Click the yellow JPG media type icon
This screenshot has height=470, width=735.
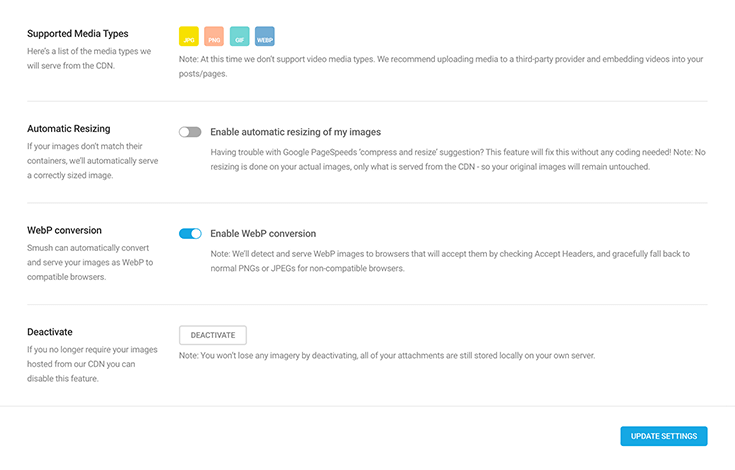click(x=188, y=36)
